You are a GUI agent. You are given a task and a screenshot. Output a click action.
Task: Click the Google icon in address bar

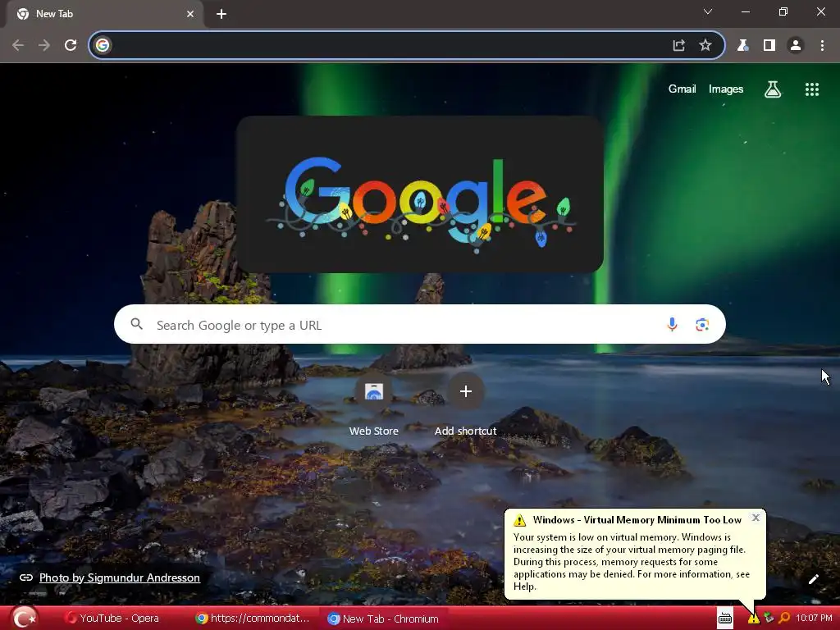pyautogui.click(x=103, y=46)
